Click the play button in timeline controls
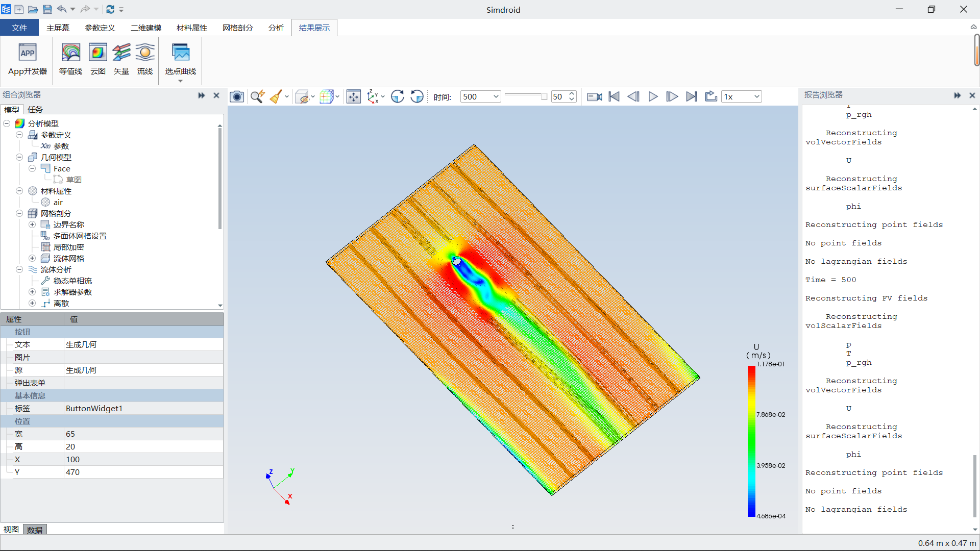 [x=652, y=96]
